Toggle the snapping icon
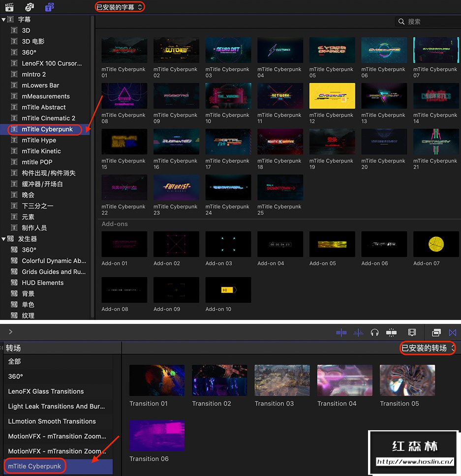461x476 pixels. [391, 333]
